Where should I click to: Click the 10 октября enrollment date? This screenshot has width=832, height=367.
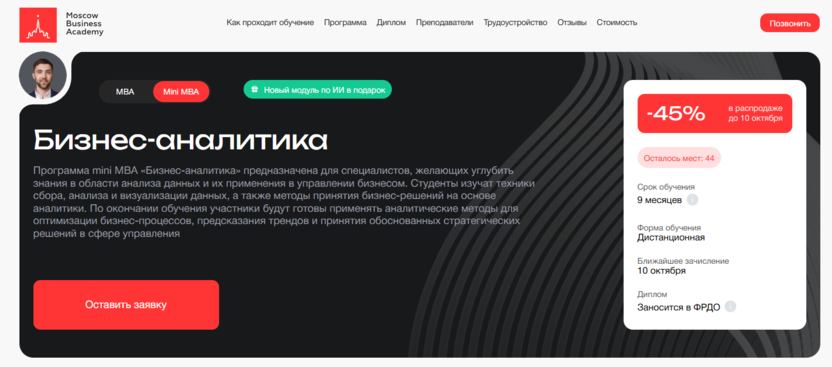point(661,270)
